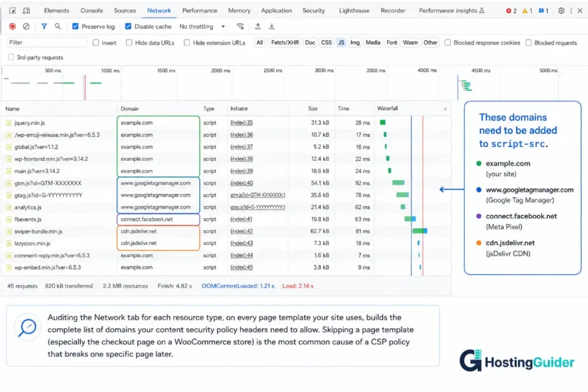Enable the Invert filter checkbox

[96, 42]
